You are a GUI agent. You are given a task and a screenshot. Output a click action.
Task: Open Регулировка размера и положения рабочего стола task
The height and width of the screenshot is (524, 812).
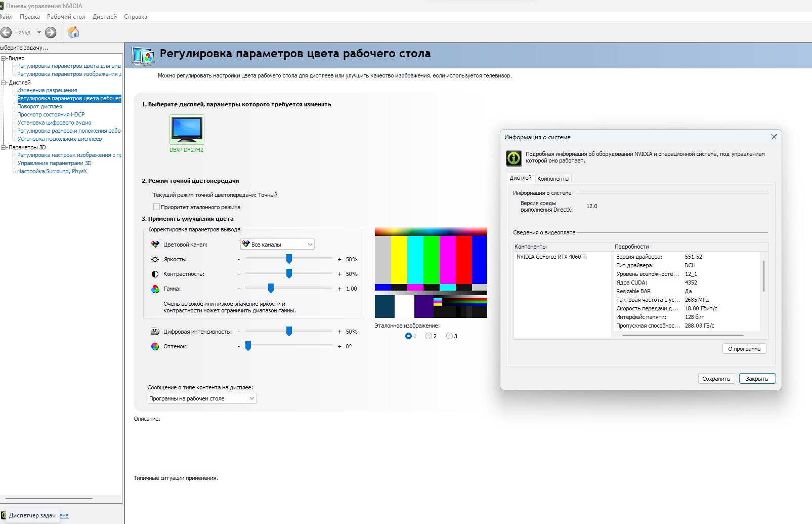[69, 131]
